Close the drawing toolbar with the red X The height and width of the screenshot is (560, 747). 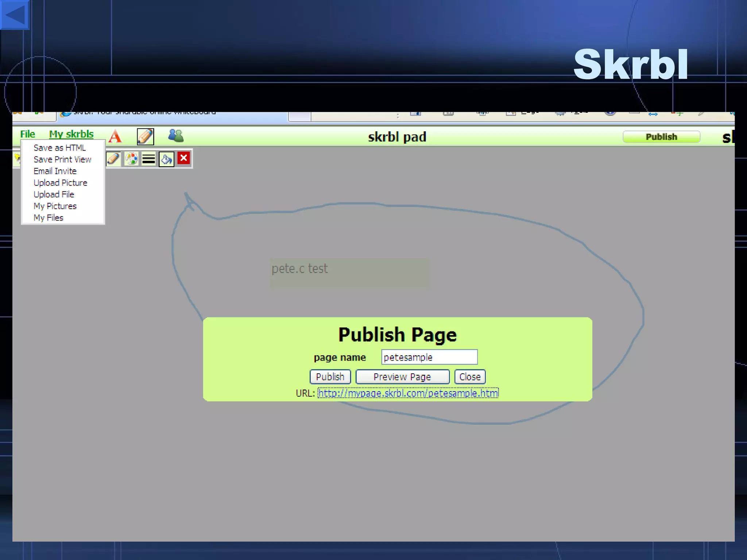point(184,158)
